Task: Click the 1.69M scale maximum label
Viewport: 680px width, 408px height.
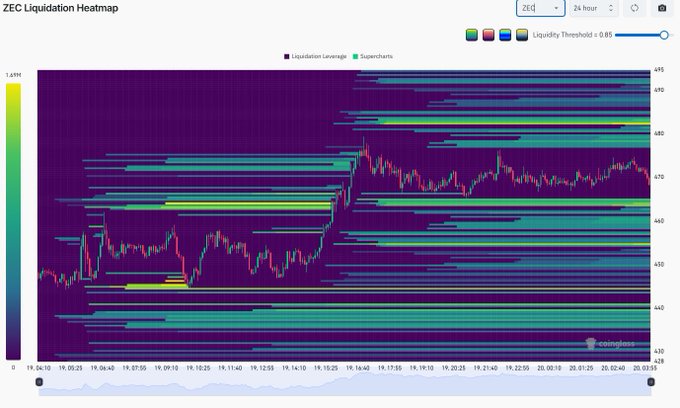Action: click(x=13, y=75)
